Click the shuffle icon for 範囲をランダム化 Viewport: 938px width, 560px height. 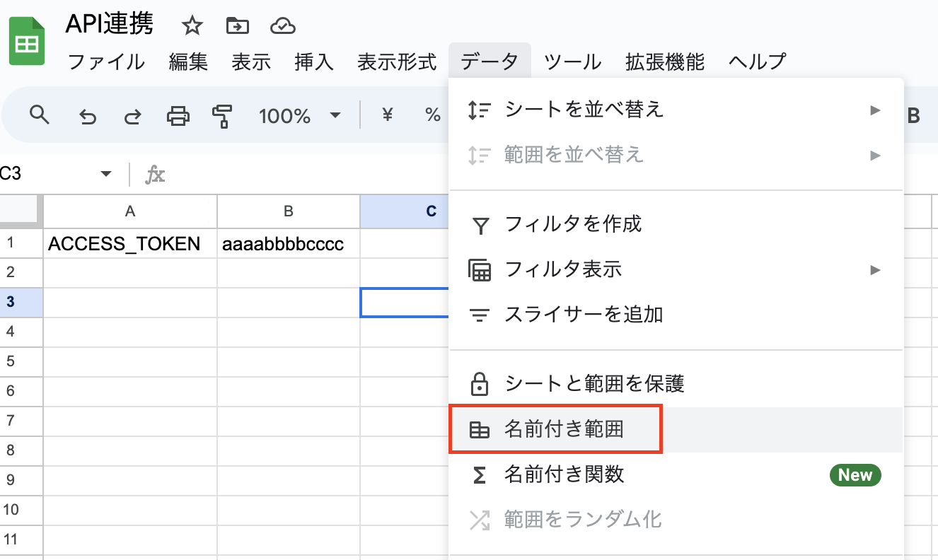(480, 520)
